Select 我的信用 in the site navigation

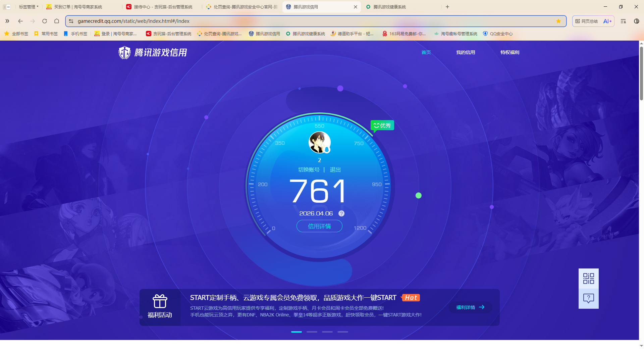pos(466,52)
